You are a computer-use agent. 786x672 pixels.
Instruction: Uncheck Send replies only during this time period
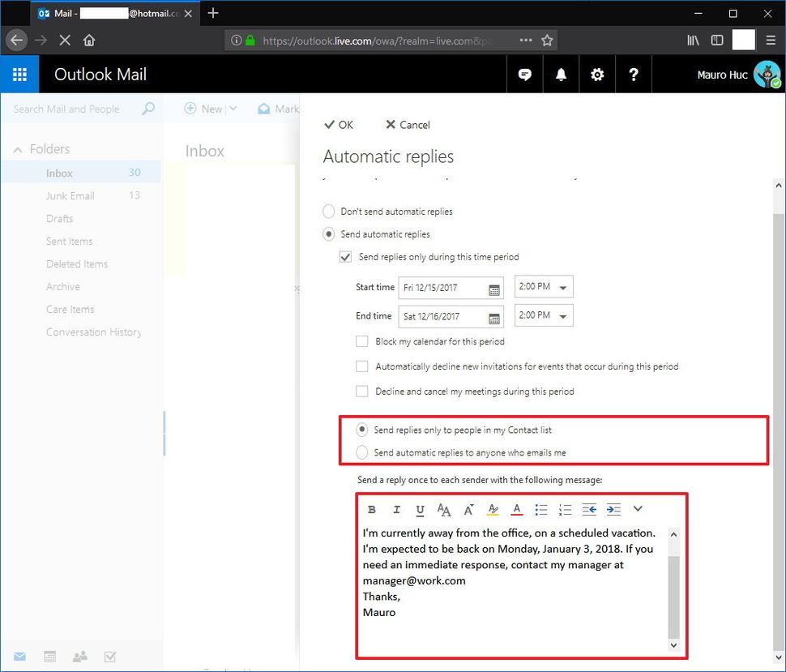point(345,257)
